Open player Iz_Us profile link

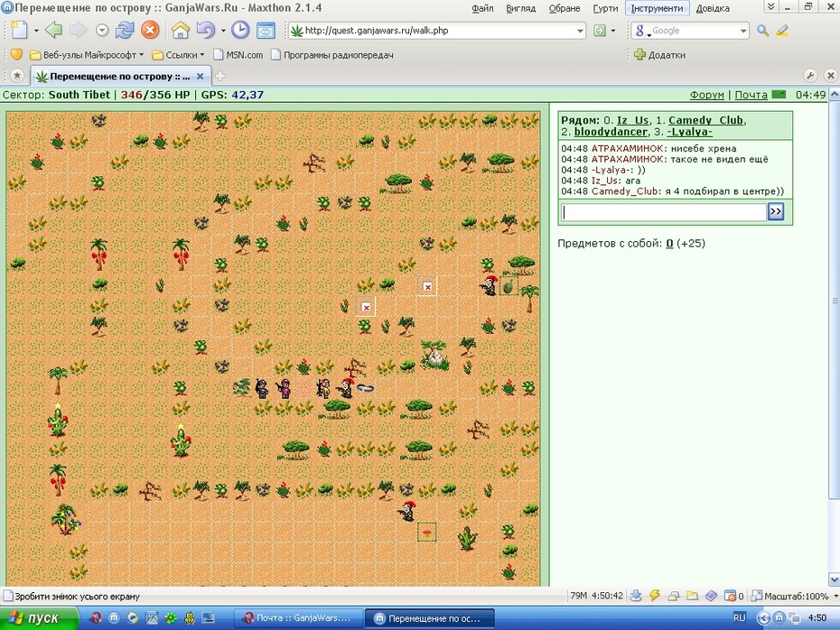[632, 120]
